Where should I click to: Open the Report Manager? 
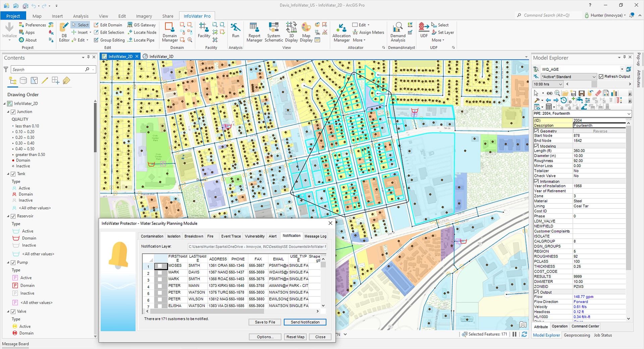pos(254,33)
